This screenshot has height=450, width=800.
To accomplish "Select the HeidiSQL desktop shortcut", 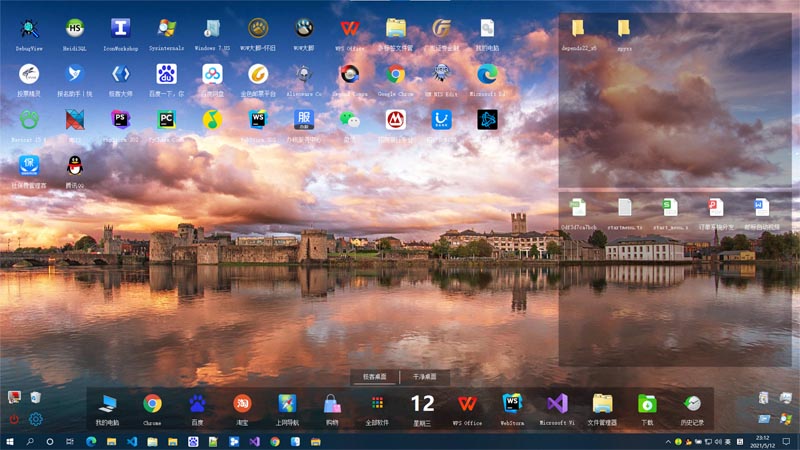I will [x=75, y=29].
